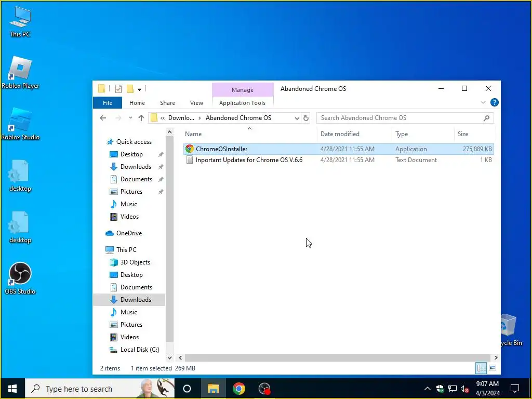Click the network tray icon

point(453,389)
